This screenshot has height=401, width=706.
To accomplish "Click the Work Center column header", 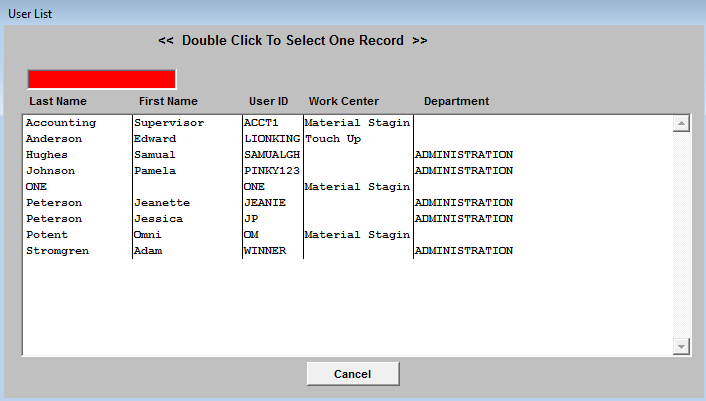I will [x=344, y=101].
